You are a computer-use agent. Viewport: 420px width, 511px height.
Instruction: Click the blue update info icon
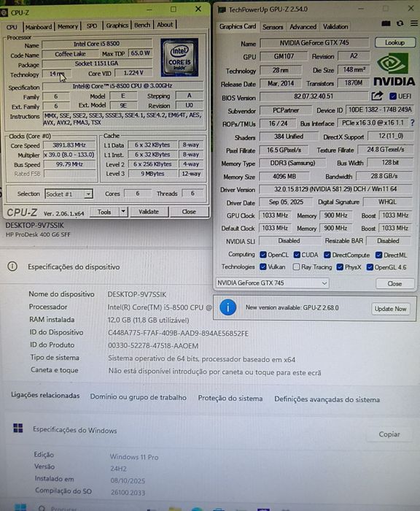[228, 307]
